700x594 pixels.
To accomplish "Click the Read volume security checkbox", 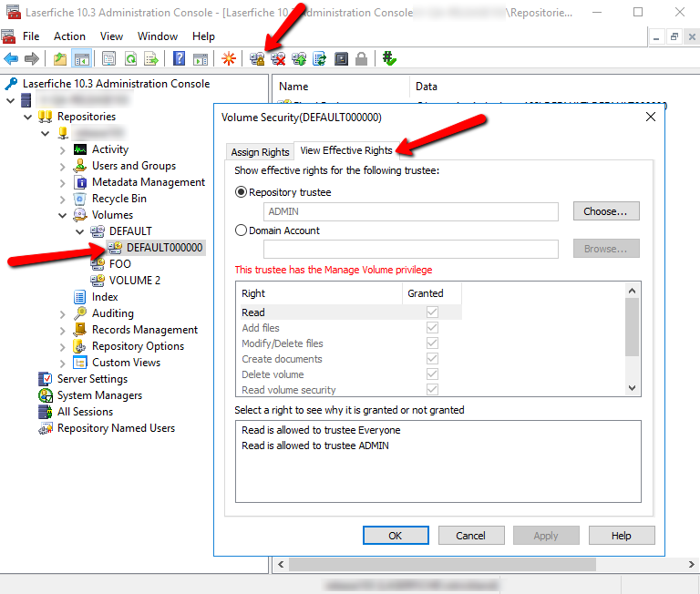I will pos(432,389).
